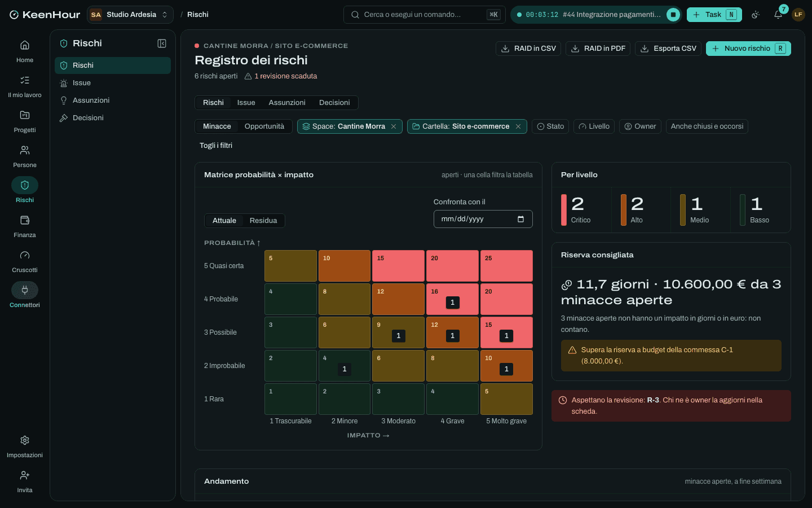The width and height of the screenshot is (812, 508).
Task: Open the Finanza section
Action: pyautogui.click(x=25, y=226)
